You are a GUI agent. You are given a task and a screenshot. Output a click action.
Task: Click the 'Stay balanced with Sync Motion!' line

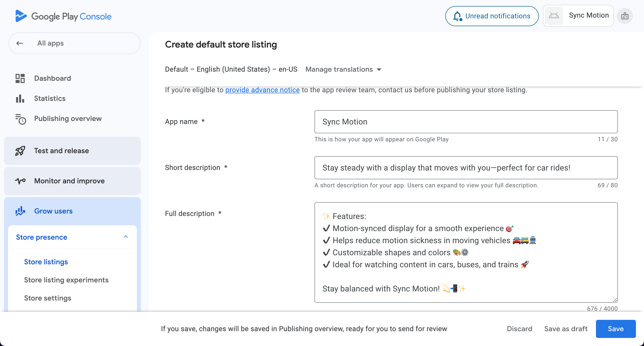click(x=394, y=289)
